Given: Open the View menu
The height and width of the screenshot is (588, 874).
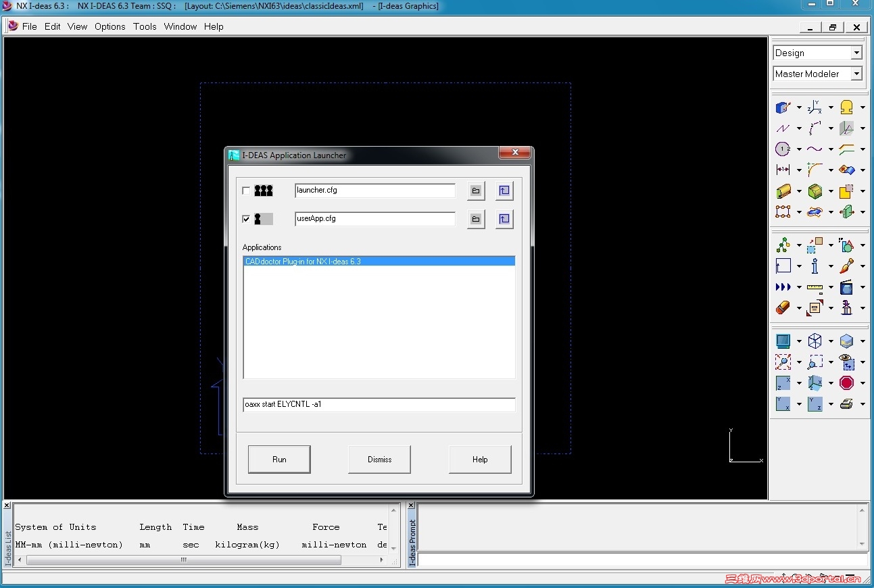Looking at the screenshot, I should coord(78,26).
